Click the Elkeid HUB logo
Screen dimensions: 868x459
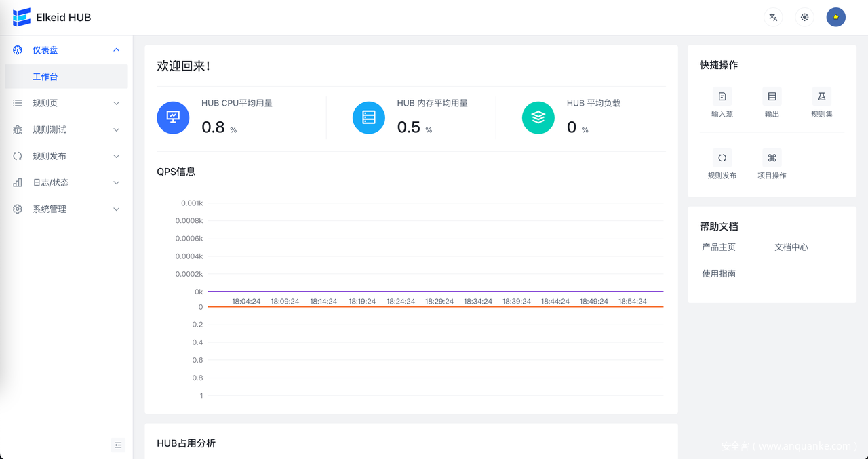coord(22,18)
